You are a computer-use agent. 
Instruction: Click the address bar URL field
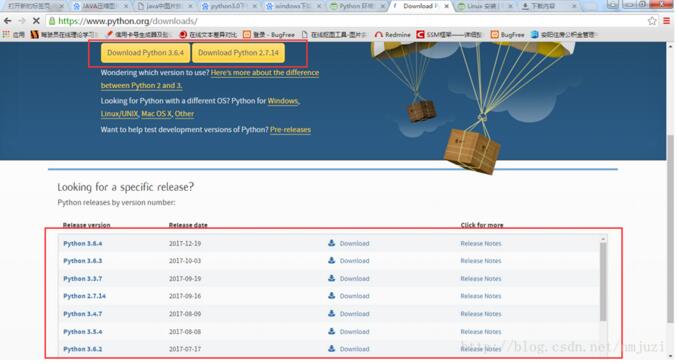click(346, 21)
